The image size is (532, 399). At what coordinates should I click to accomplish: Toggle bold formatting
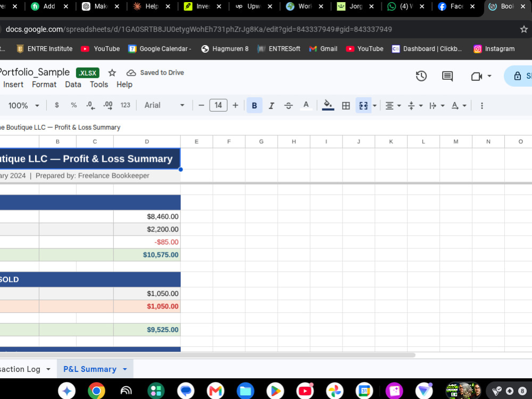(x=254, y=105)
